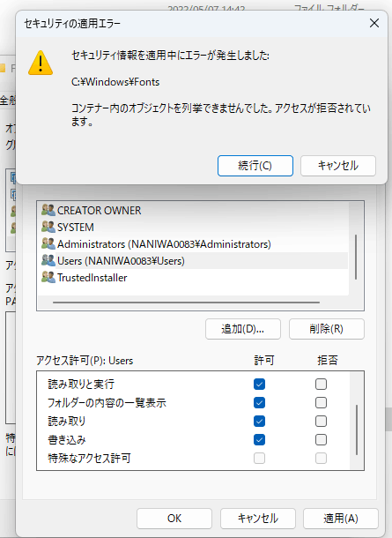Click the 特殊なアクセス許可 permission label

89,458
